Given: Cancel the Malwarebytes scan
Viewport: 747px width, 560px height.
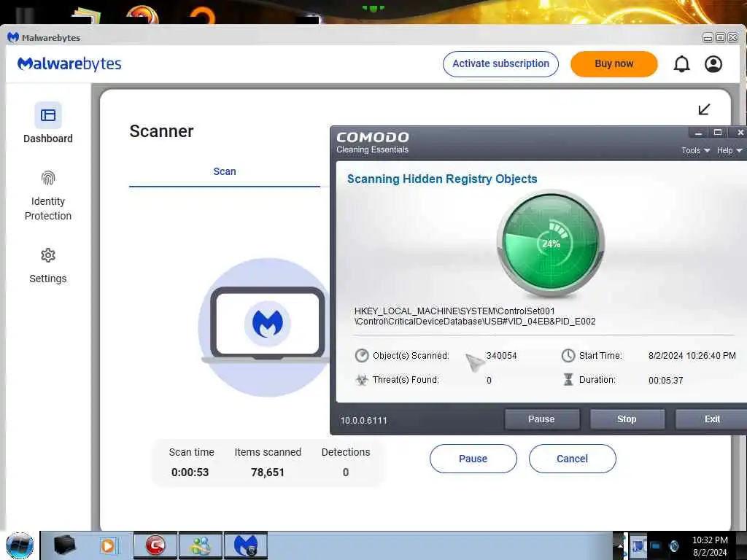Looking at the screenshot, I should 572,459.
